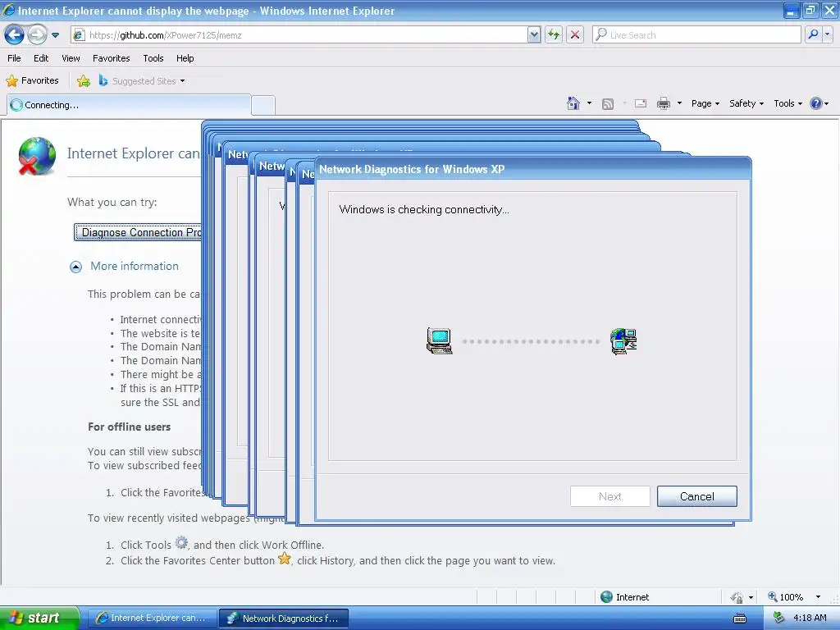Click the Stop loading icon
This screenshot has width=840, height=630.
click(x=575, y=35)
